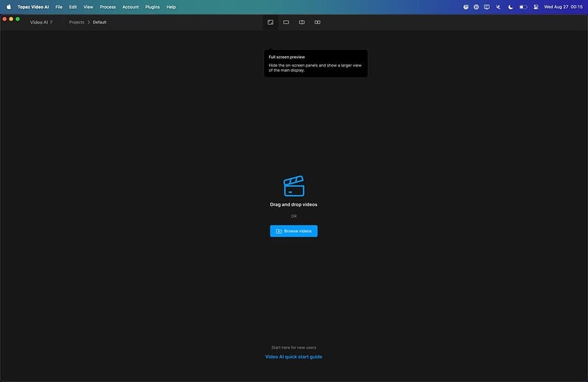This screenshot has height=382, width=588.
Task: Click the battery status icon
Action: pyautogui.click(x=523, y=7)
